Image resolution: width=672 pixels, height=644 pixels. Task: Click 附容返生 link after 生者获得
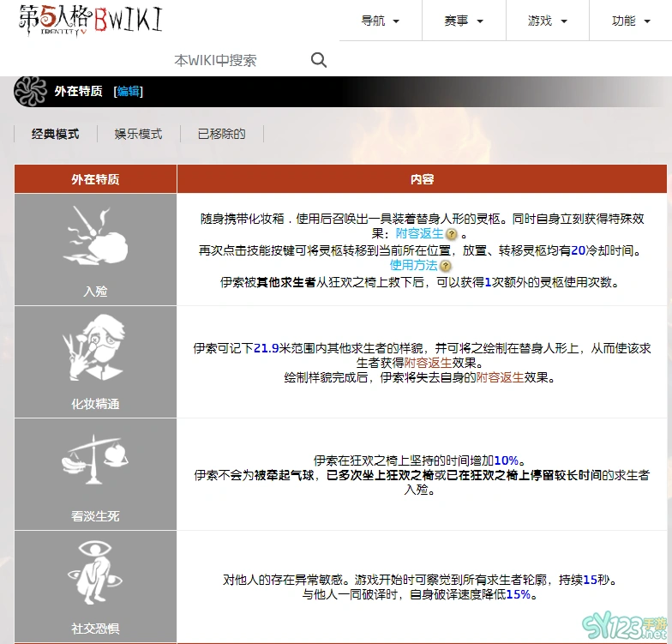pyautogui.click(x=429, y=364)
